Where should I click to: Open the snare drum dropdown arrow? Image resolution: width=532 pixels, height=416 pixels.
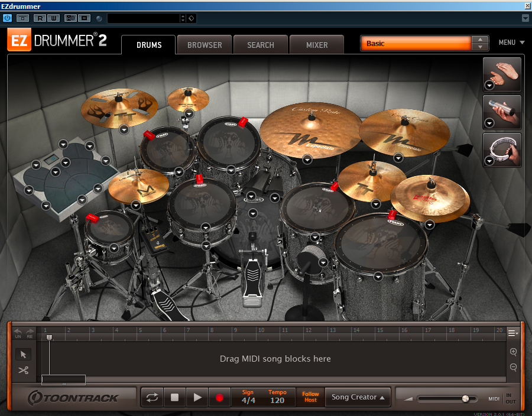[205, 227]
